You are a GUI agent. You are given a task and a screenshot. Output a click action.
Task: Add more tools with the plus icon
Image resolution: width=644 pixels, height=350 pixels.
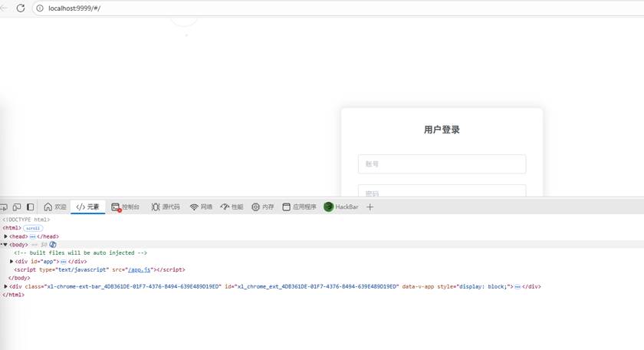370,207
